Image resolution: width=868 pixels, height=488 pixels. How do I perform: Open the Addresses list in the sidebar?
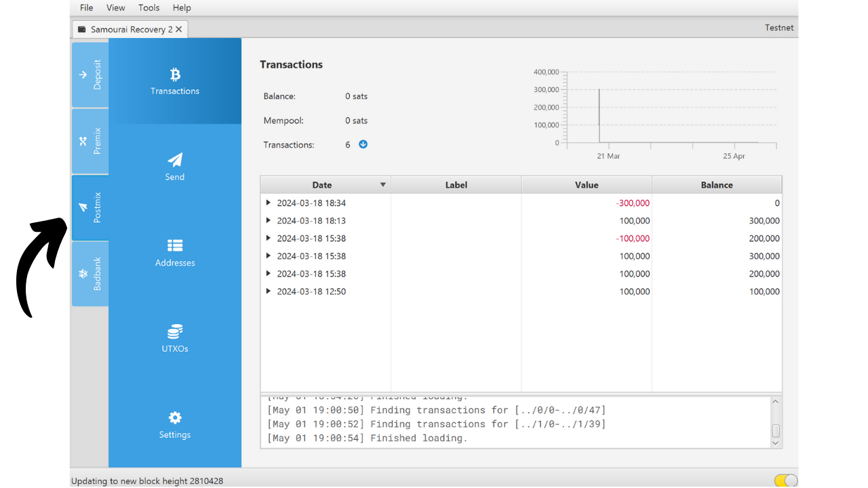[x=175, y=253]
